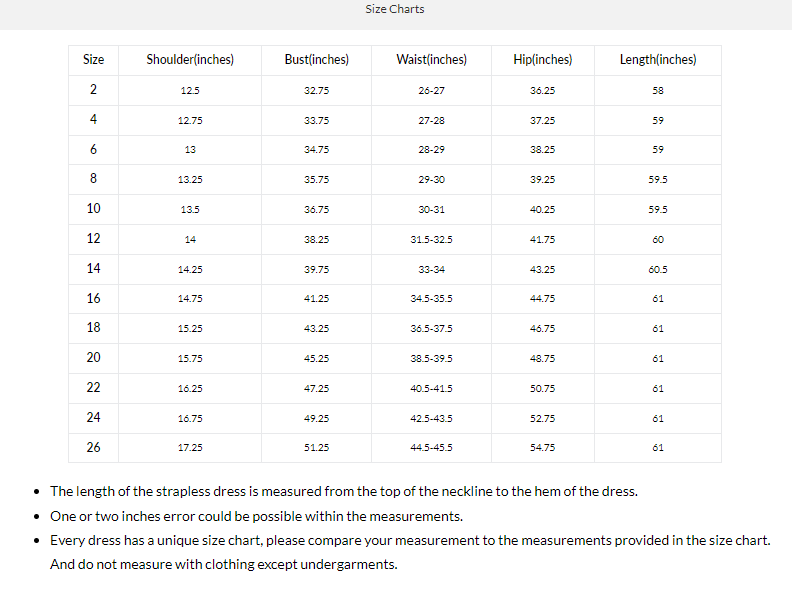Select the one or two inches error note
Image resolution: width=792 pixels, height=610 pixels.
click(256, 516)
